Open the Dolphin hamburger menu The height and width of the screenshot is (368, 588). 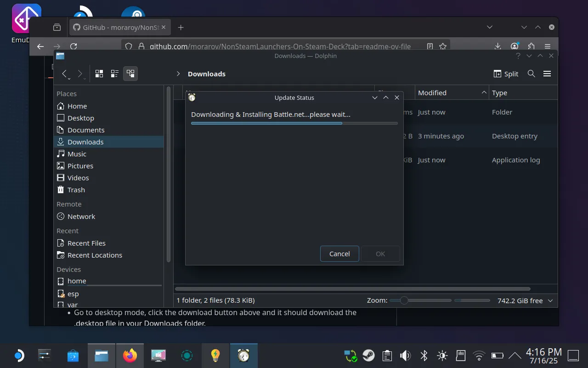[547, 74]
